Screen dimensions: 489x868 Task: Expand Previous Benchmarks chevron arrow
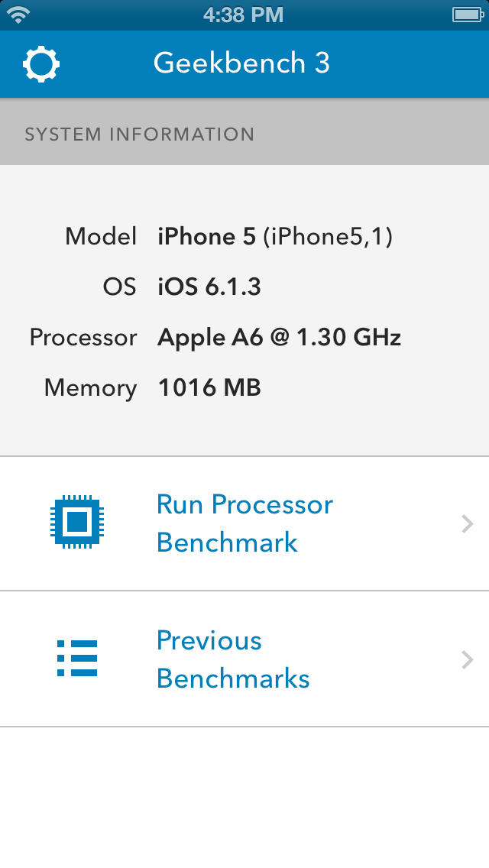[468, 659]
